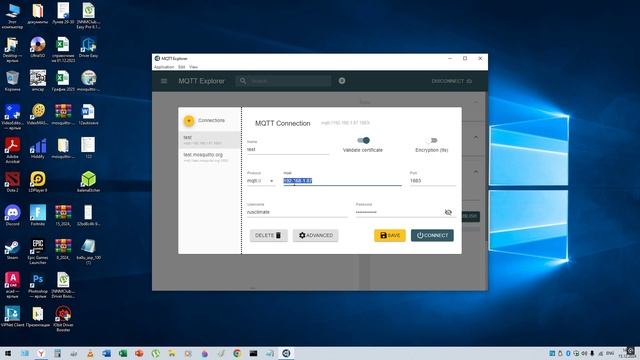This screenshot has width=640, height=360.
Task: Select the Epic Games Launcher desktop icon
Action: point(38,251)
